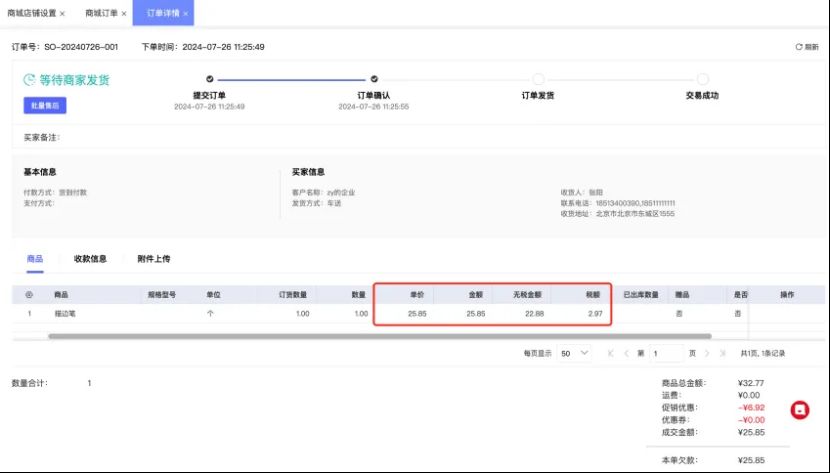Image resolution: width=830 pixels, height=473 pixels.
Task: Click the table column settings icon
Action: [28, 295]
